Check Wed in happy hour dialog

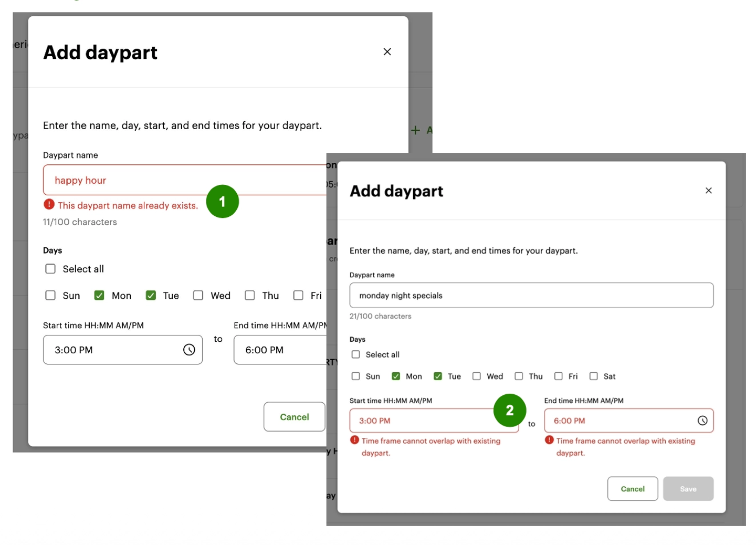tap(198, 296)
